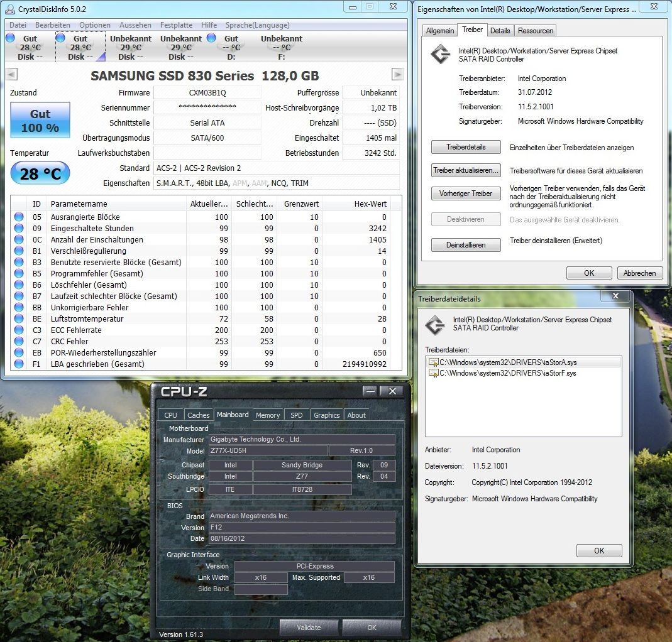Open the About tab in CPU-Z

[356, 415]
